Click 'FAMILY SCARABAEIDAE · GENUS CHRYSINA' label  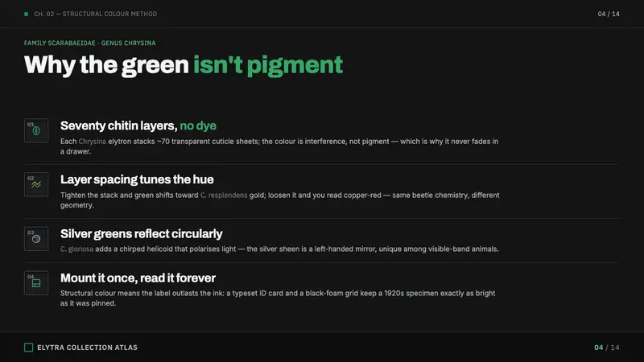89,43
